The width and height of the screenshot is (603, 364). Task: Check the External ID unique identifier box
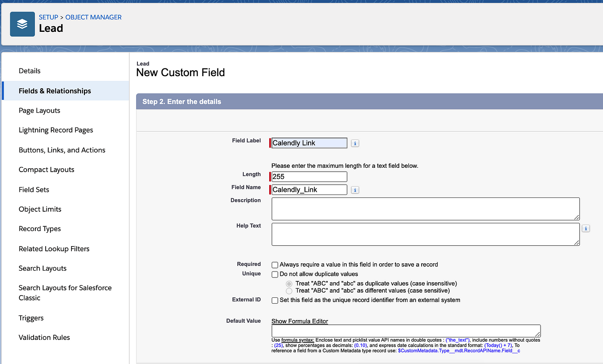point(275,301)
